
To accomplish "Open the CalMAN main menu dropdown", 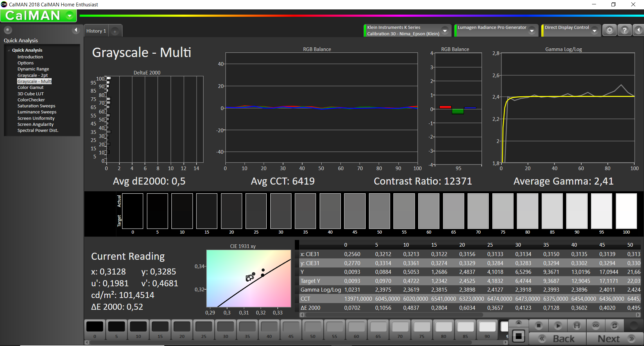I will pyautogui.click(x=70, y=15).
